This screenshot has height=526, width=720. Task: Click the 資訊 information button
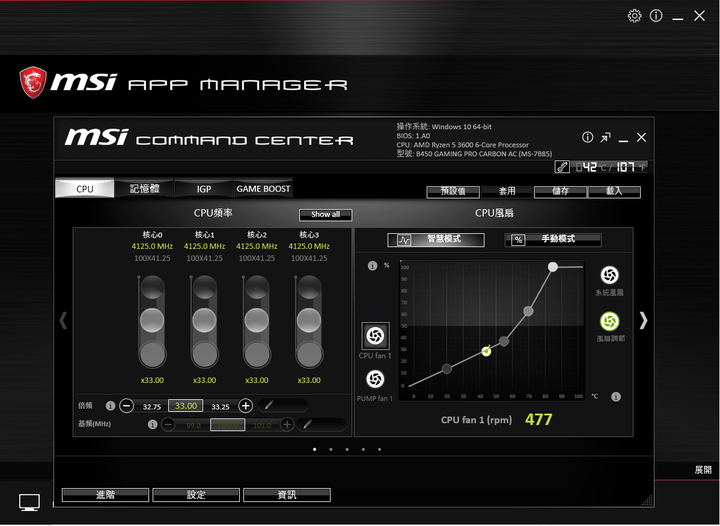(287, 495)
